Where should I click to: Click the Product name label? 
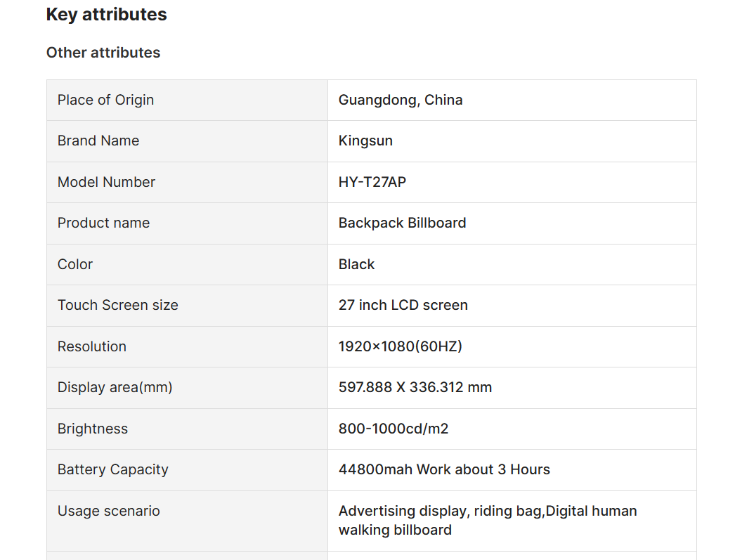[103, 223]
